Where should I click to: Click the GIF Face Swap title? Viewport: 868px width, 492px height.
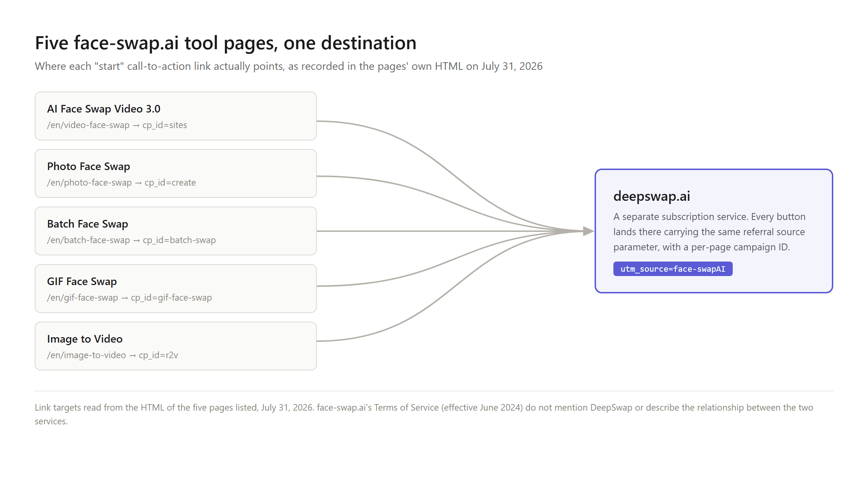(x=82, y=281)
